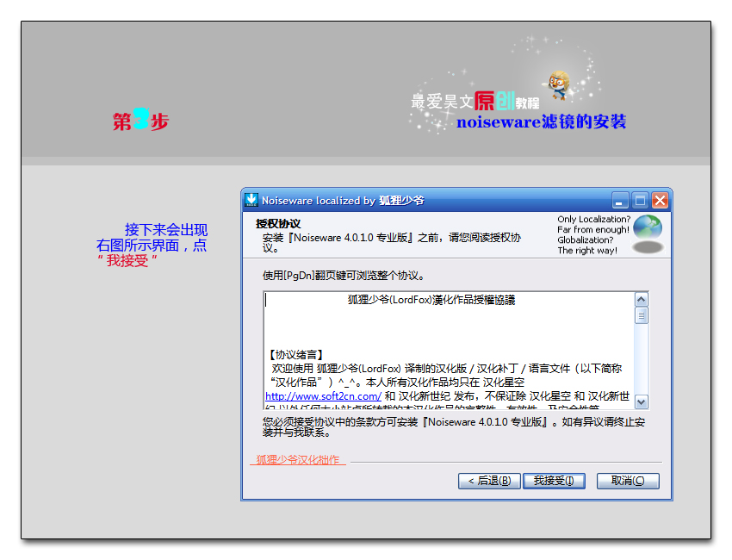Click the 我接受(I) accept button
Image resolution: width=732 pixels, height=560 pixels.
[x=554, y=481]
